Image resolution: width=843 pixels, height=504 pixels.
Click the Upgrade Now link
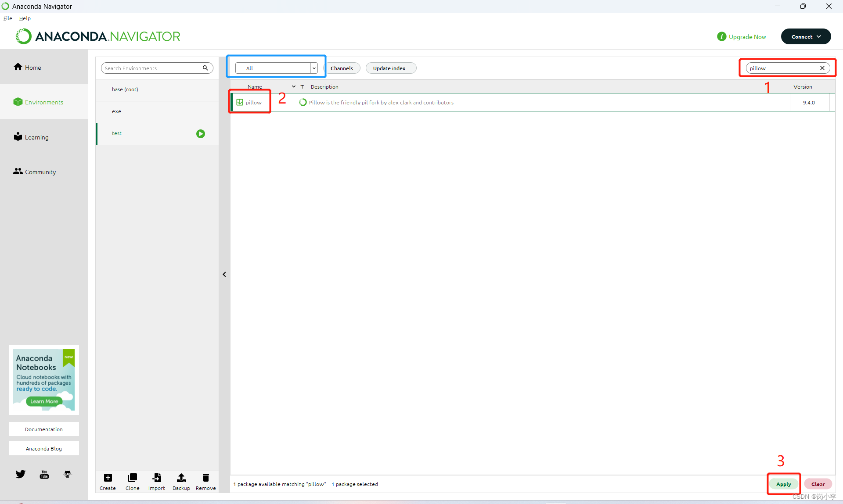747,37
